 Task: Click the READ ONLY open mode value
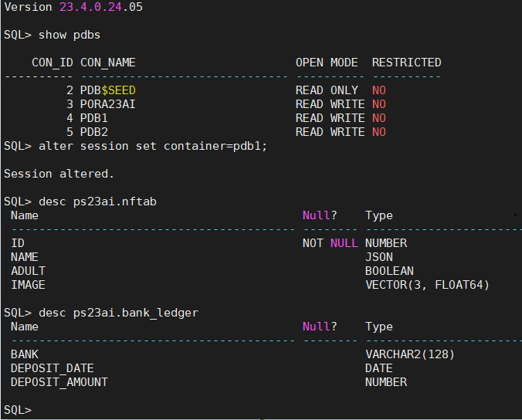(x=327, y=90)
